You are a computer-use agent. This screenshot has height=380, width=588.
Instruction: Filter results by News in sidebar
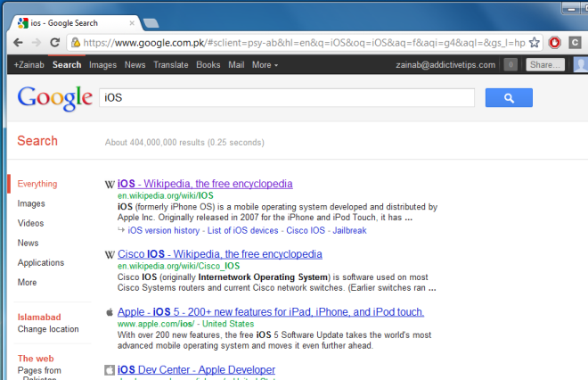click(x=28, y=243)
